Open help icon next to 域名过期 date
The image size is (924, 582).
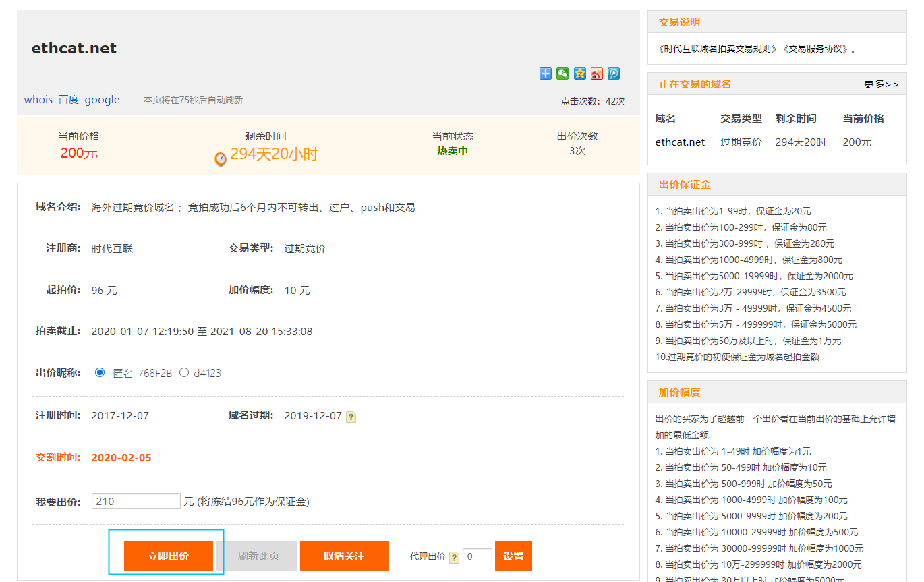click(351, 417)
